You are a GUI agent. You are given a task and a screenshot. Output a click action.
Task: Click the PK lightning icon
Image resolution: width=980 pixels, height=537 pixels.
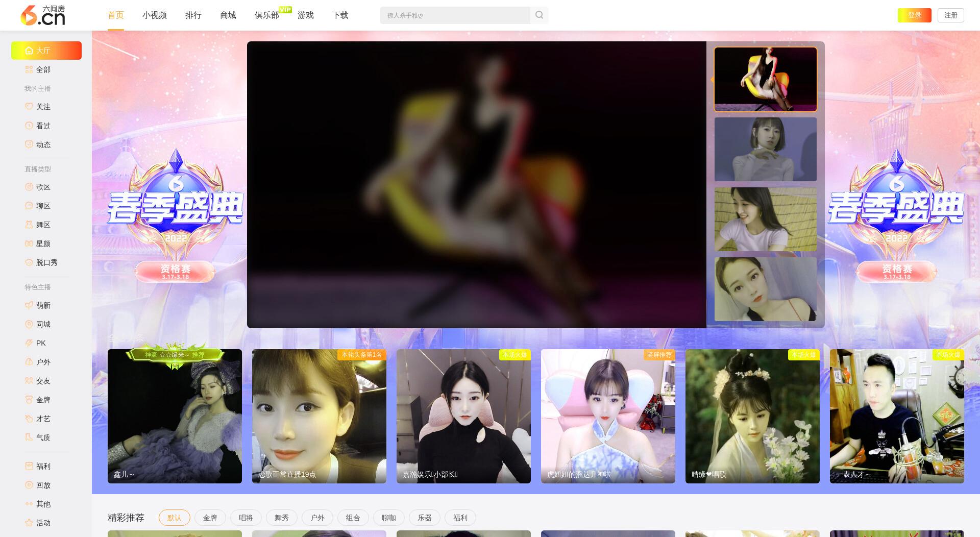(29, 343)
